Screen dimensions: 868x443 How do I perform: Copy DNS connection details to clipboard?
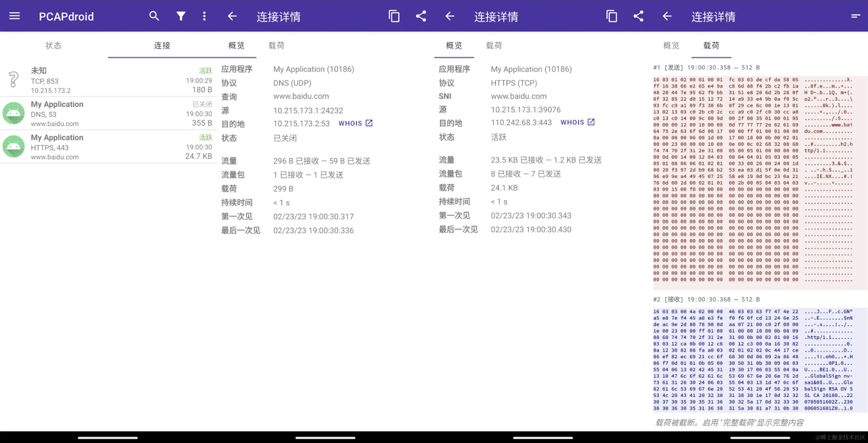(x=394, y=16)
